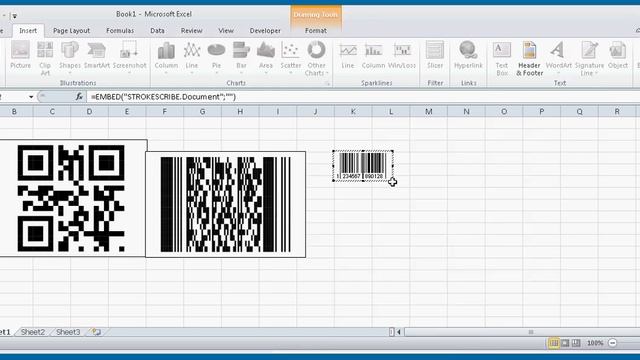Insert a Bar chart
This screenshot has height=360, width=640.
(241, 58)
